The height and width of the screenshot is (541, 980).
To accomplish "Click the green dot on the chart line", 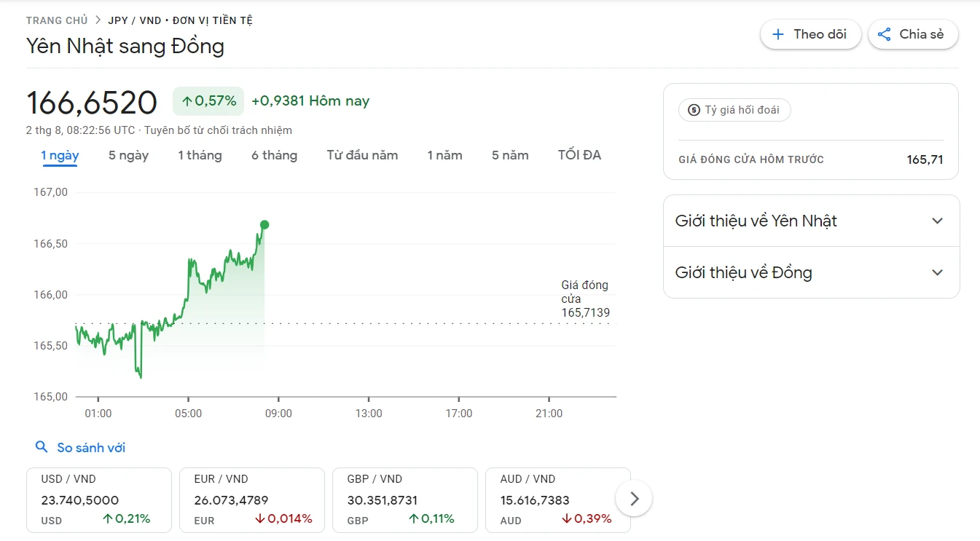I will pos(264,224).
